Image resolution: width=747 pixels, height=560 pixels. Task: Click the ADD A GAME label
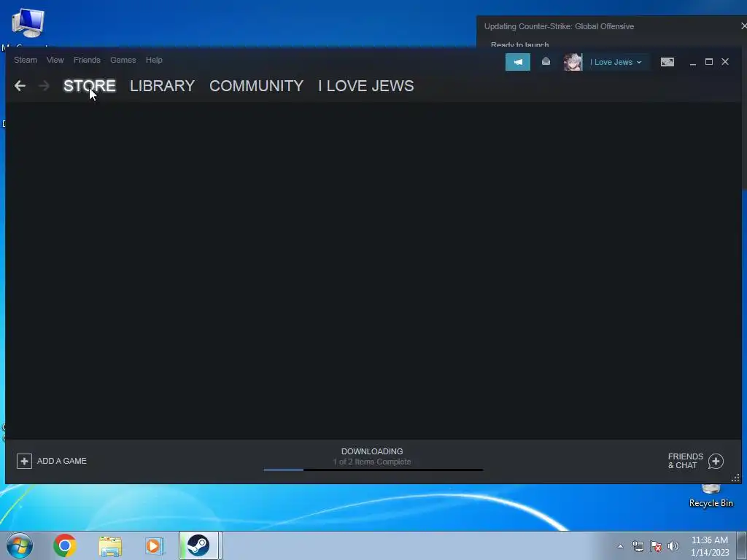pos(62,461)
